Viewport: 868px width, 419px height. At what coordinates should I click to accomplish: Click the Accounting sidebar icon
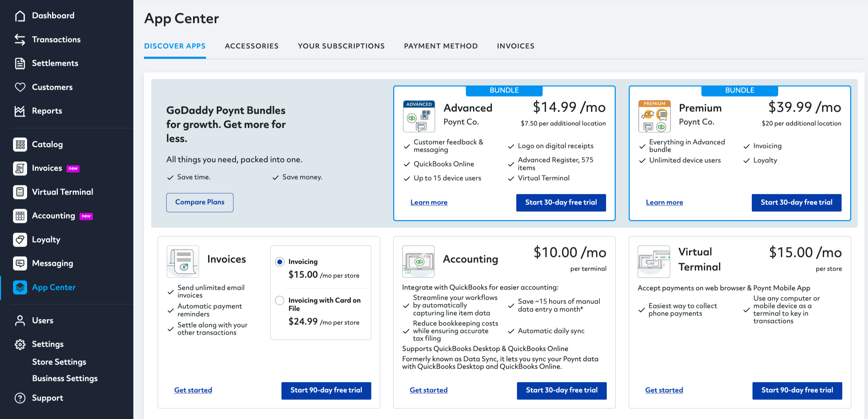[20, 216]
